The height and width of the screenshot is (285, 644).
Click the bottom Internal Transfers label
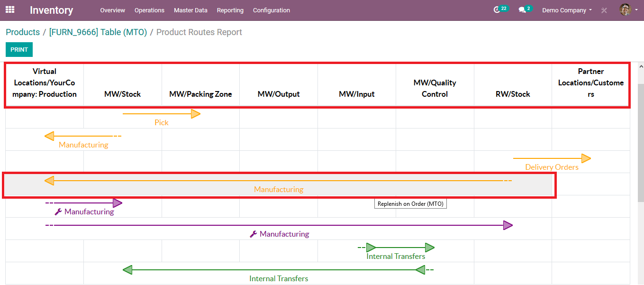279,278
